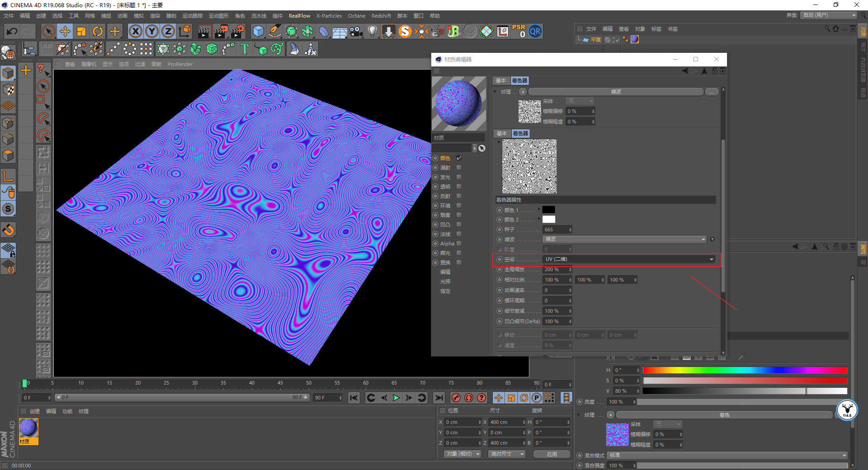Add a Camera object
The width and height of the screenshot is (868, 470).
pos(356,31)
